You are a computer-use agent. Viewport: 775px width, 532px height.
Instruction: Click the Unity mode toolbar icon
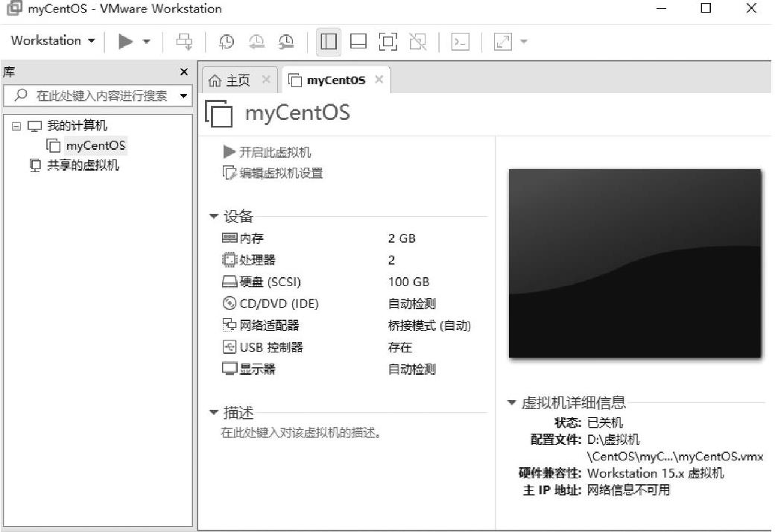[417, 42]
